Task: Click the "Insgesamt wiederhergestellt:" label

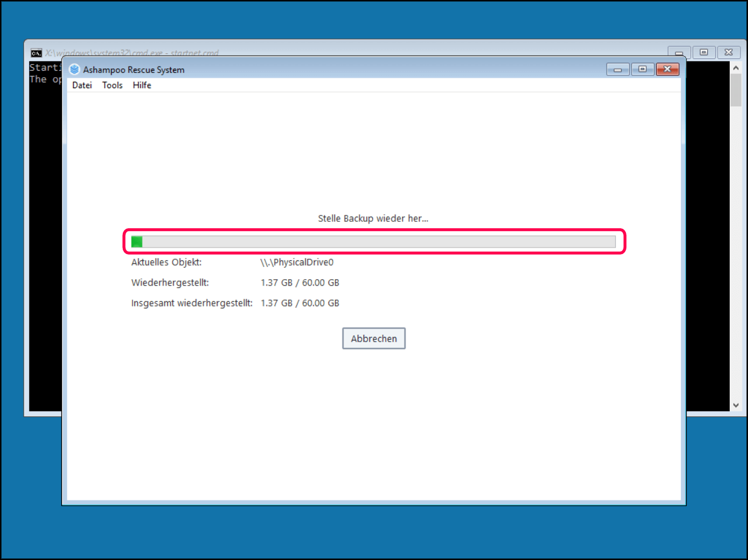Action: pyautogui.click(x=192, y=303)
